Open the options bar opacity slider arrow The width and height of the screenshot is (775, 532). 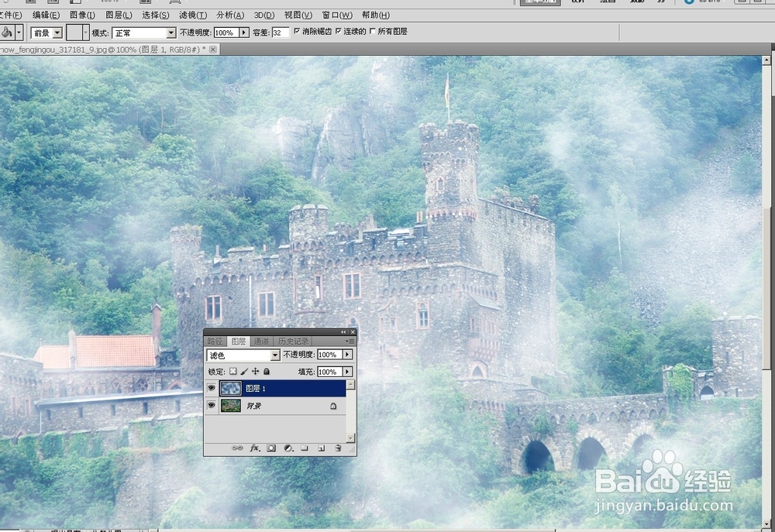[x=244, y=33]
